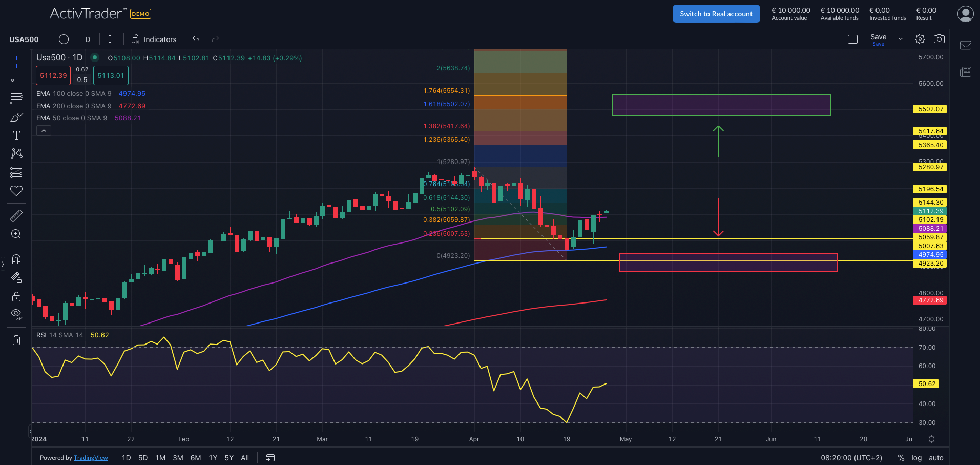Open the Save layout dropdown arrow
980x465 pixels.
pyautogui.click(x=900, y=38)
